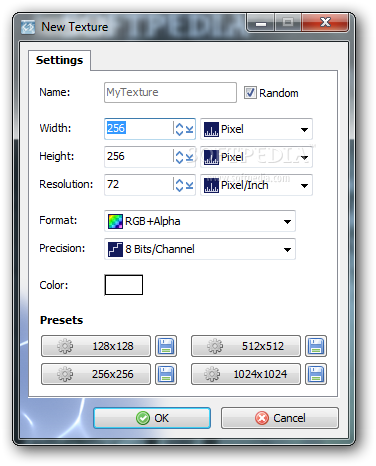The image size is (376, 466).
Task: Open the Width unit Pixel dropdown
Action: (256, 129)
